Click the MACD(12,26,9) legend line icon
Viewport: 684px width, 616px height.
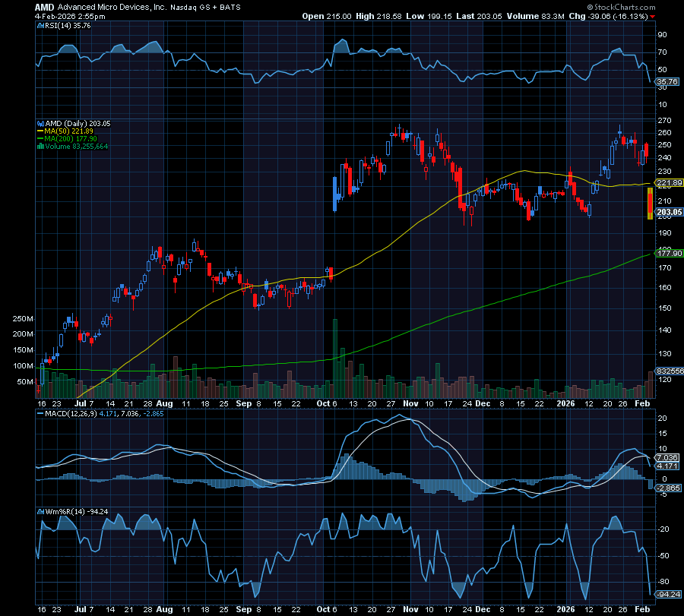tap(40, 413)
